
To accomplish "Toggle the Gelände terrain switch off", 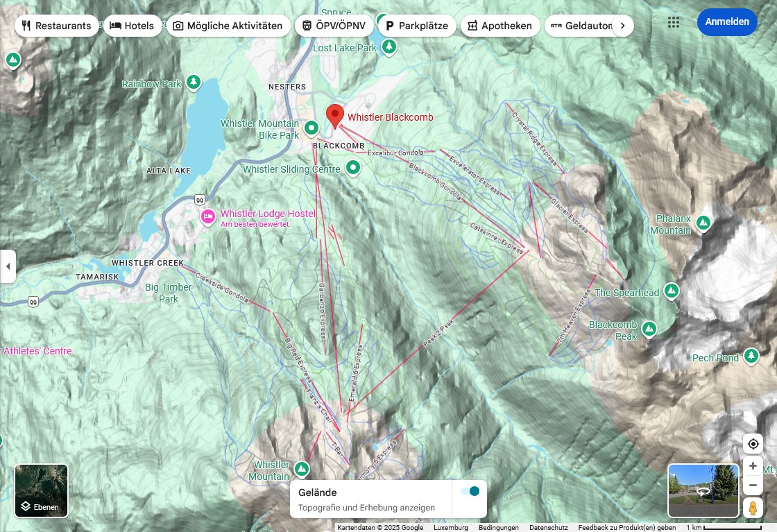I will (x=470, y=491).
